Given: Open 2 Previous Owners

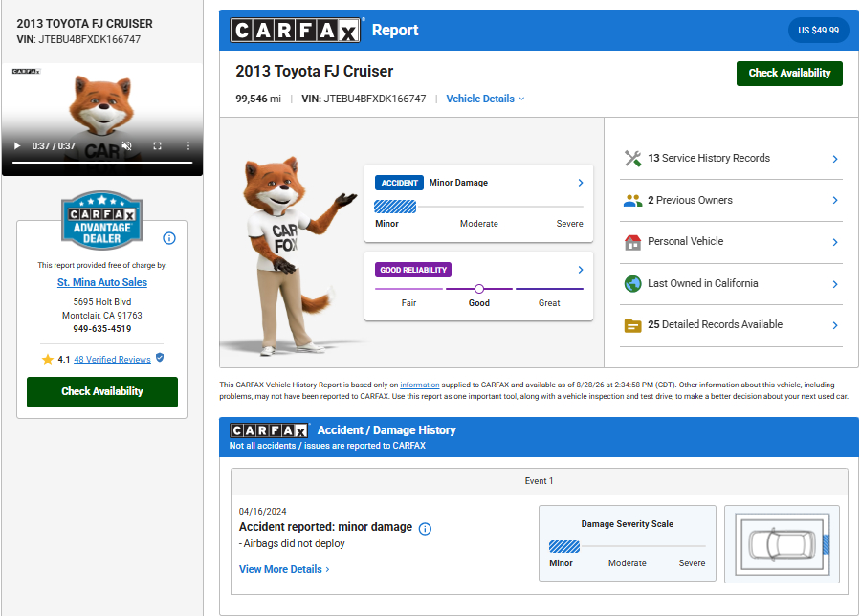Looking at the screenshot, I should [x=690, y=201].
